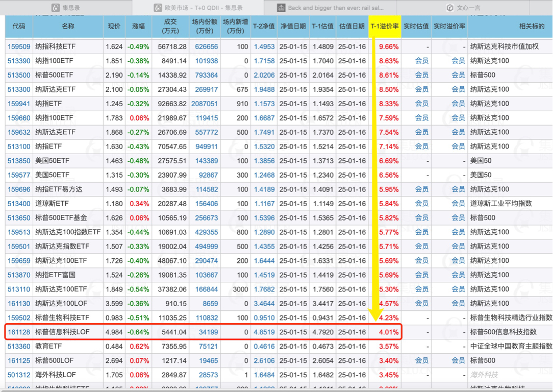The width and height of the screenshot is (553, 392).
Task: Click 会员 实时估值 link in 513390 row
Action: click(x=422, y=61)
